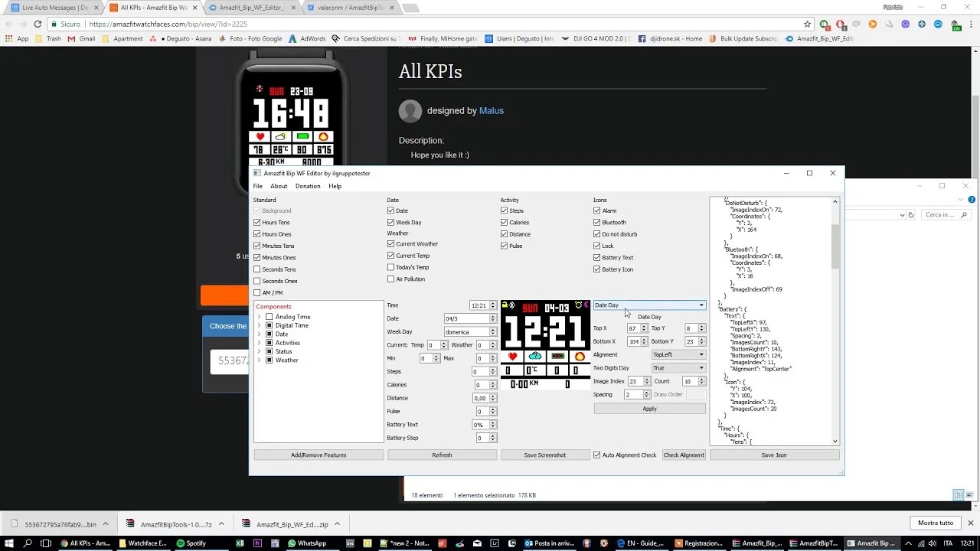Screen dimensions: 980x551
Task: Bookmark this page with the star
Action: [x=808, y=24]
